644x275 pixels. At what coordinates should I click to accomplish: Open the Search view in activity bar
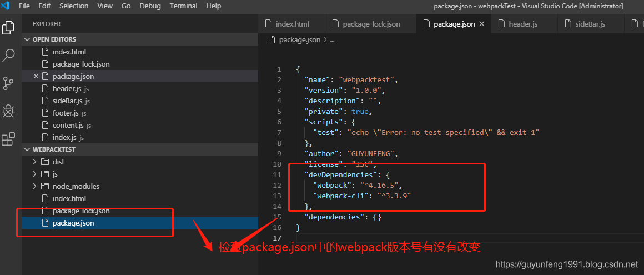pyautogui.click(x=8, y=55)
